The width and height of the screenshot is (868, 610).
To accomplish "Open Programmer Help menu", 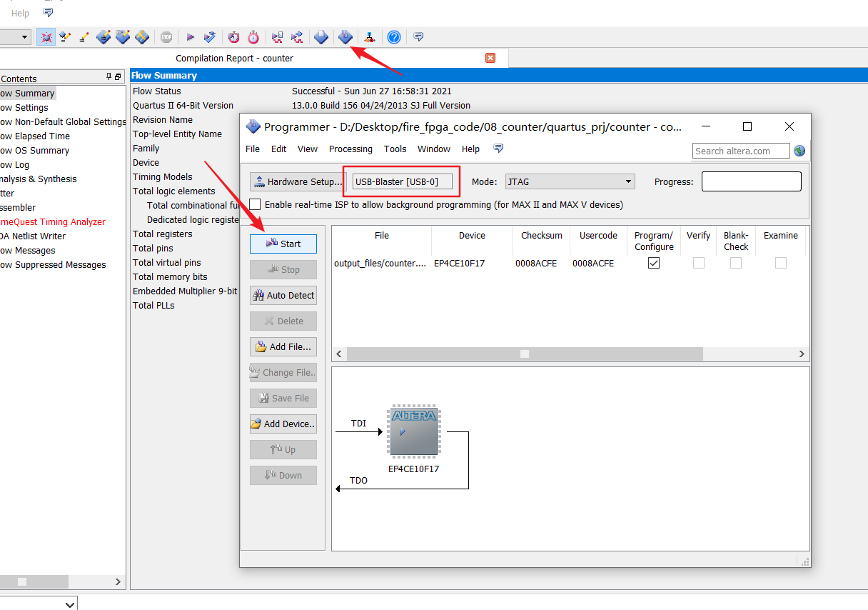I will click(470, 149).
